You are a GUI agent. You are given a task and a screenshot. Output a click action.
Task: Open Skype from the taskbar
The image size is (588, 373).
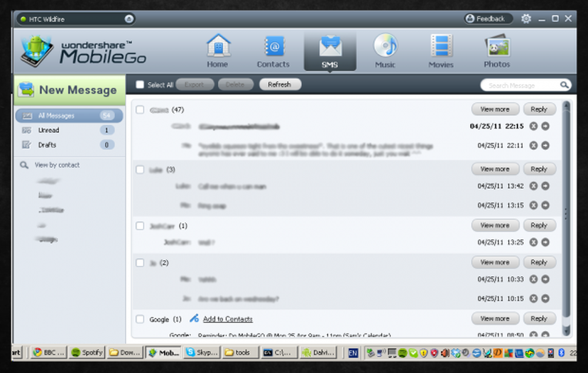tap(202, 353)
